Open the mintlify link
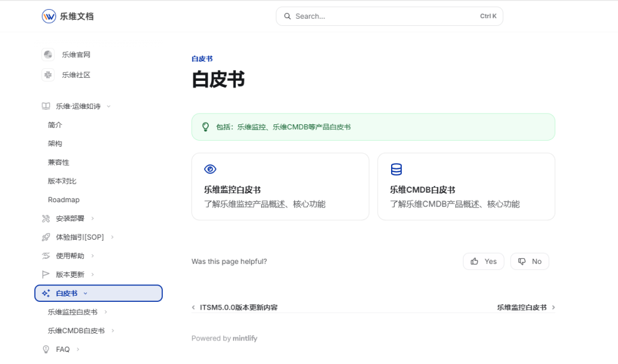Screen dimensions: 618x364 [245, 339]
